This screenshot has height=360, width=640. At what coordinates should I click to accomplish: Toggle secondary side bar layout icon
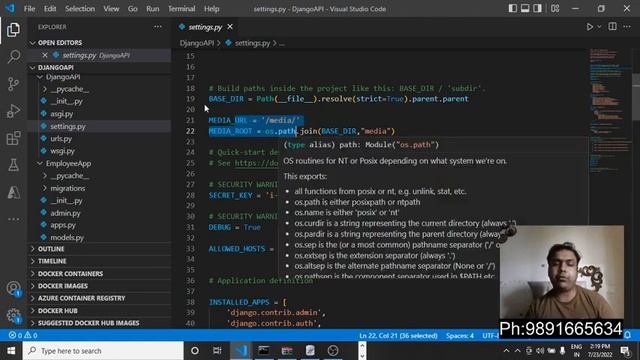[x=538, y=9]
